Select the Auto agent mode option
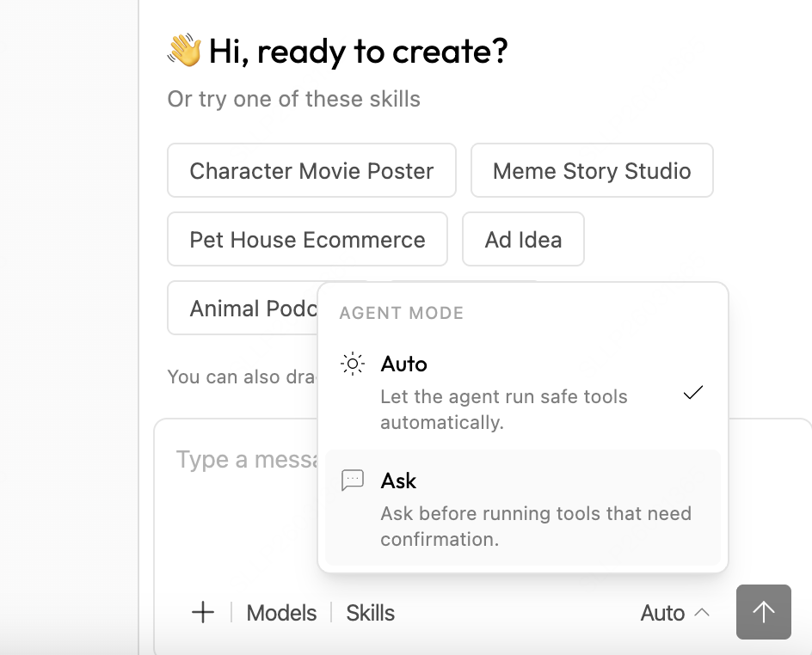Screen dimensions: 812x655 [x=522, y=392]
